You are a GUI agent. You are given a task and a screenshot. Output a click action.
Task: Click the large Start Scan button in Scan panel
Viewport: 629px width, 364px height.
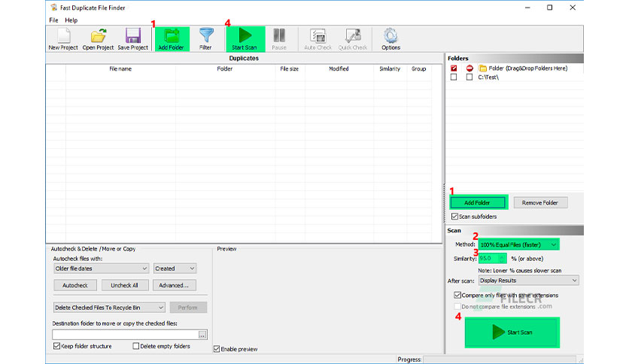pos(512,332)
